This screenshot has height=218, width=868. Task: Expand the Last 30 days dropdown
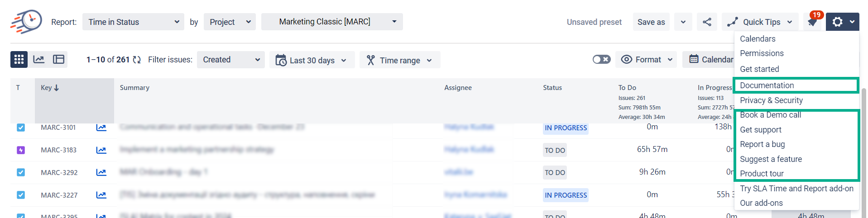[312, 60]
